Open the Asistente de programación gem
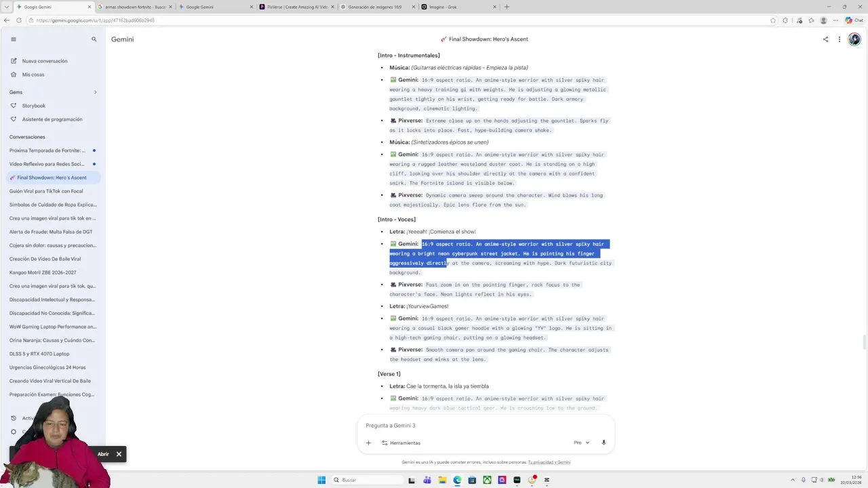Viewport: 868px width, 488px height. 52,119
